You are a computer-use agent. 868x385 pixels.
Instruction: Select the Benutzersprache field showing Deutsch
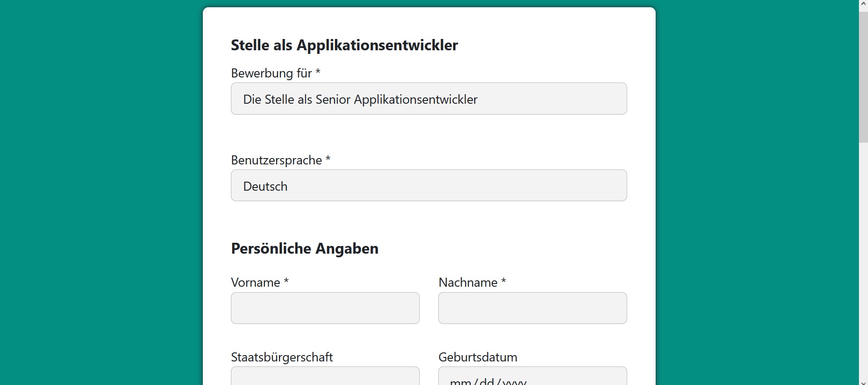428,186
